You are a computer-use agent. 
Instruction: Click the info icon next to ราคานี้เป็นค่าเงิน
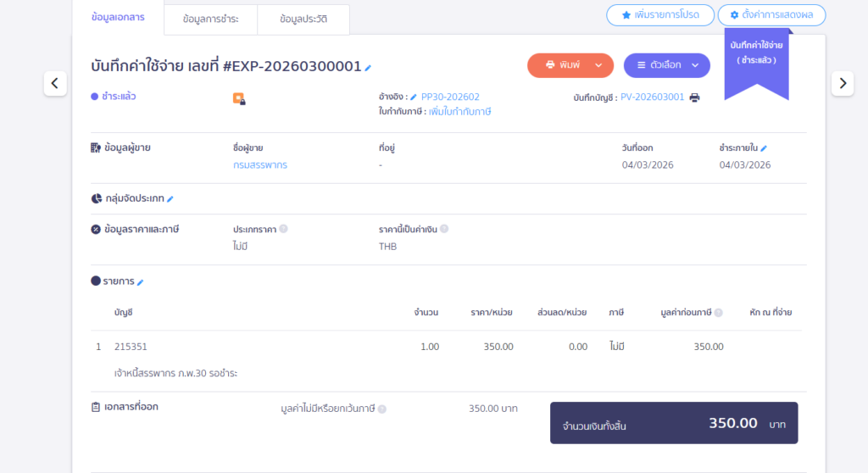(444, 229)
